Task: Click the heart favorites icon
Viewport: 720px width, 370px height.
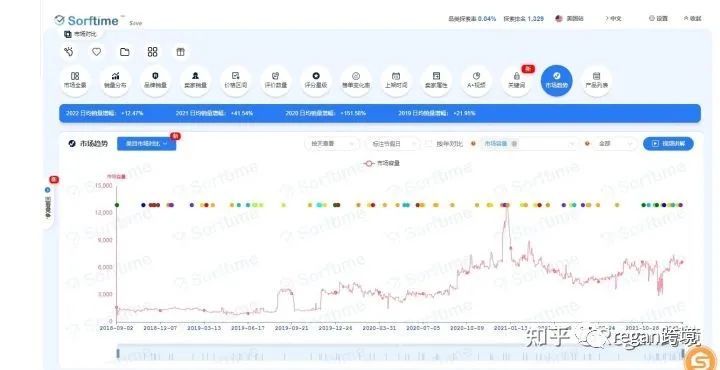Action: coord(96,52)
